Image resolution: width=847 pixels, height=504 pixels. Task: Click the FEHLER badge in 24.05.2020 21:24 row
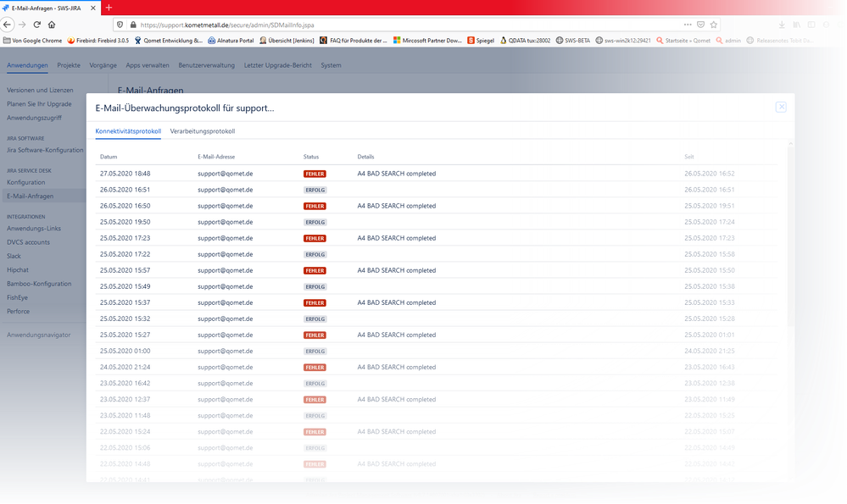click(x=315, y=368)
